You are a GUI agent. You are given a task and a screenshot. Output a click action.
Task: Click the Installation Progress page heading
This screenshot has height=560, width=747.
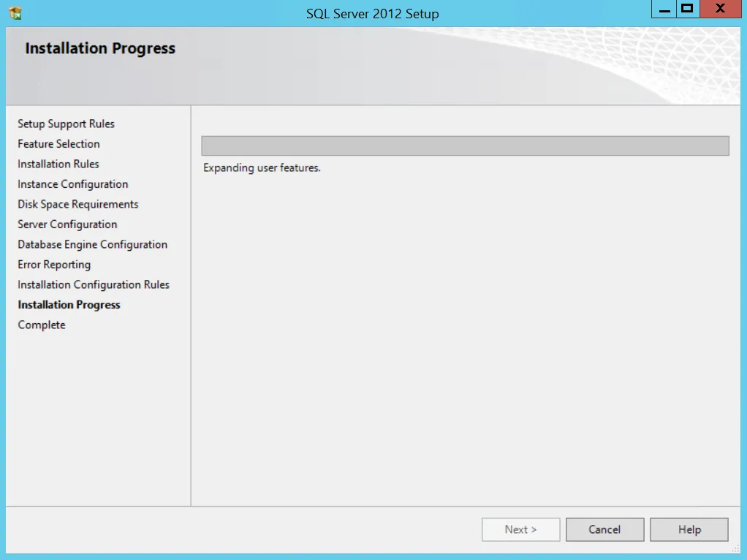tap(100, 48)
